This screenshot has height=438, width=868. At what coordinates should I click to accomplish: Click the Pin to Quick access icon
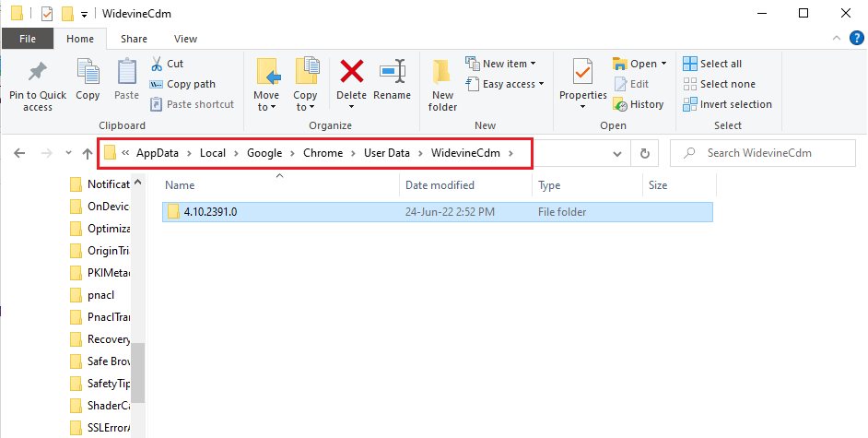click(37, 72)
